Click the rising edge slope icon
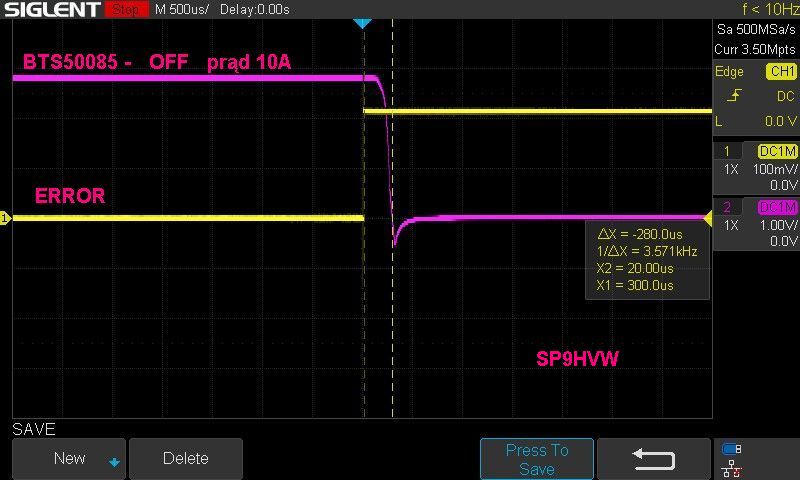Screen dimensions: 800x480 coord(734,95)
